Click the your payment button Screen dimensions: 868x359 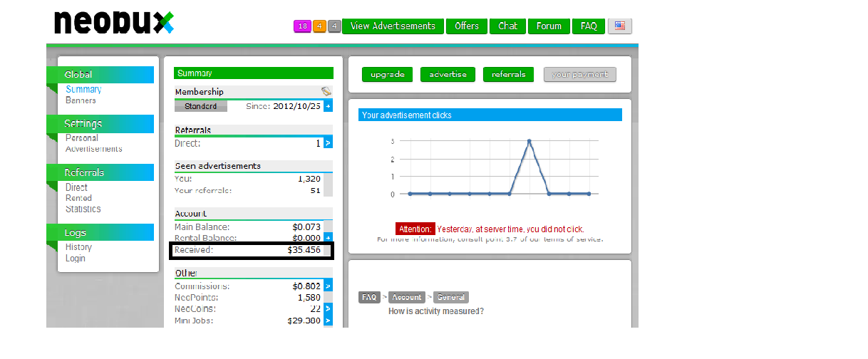(579, 74)
